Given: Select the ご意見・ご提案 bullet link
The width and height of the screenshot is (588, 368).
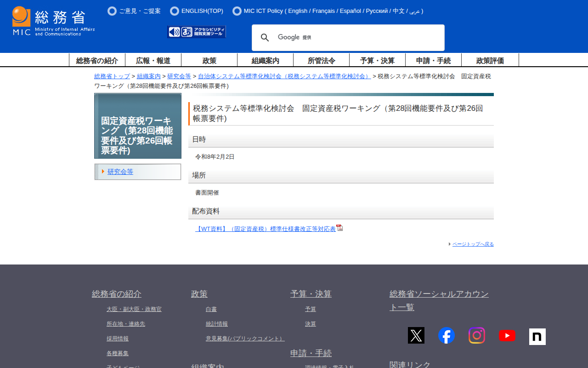Looking at the screenshot, I should tap(140, 11).
